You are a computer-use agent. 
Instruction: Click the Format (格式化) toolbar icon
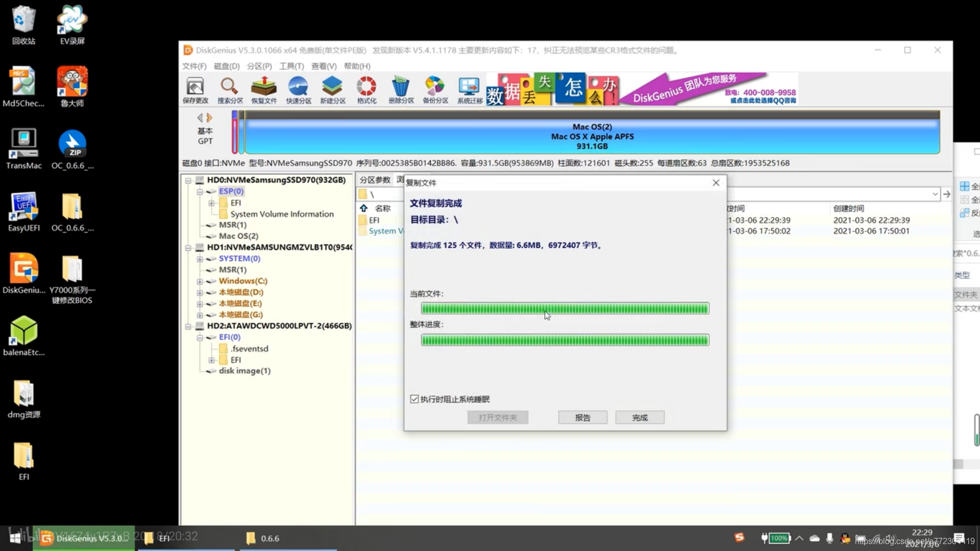click(366, 90)
